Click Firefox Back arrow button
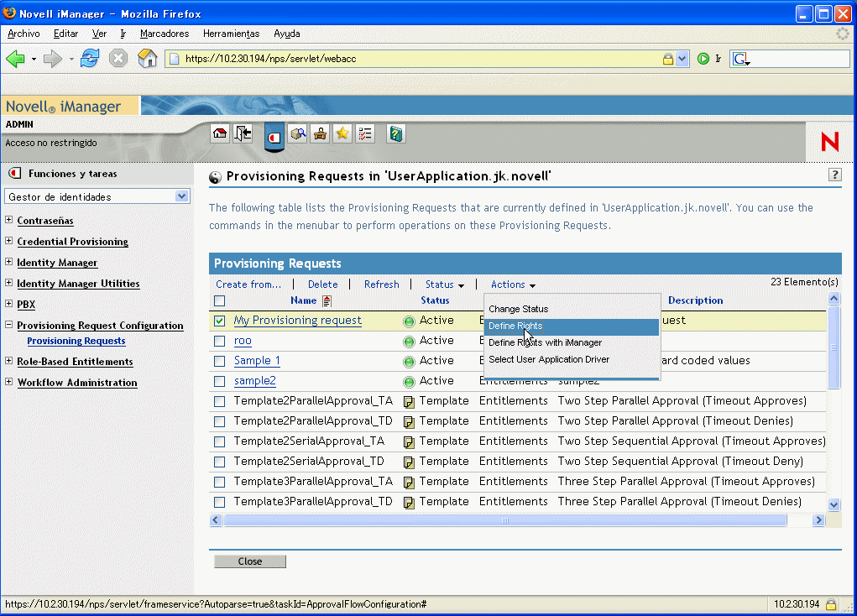857x616 pixels. pyautogui.click(x=15, y=59)
